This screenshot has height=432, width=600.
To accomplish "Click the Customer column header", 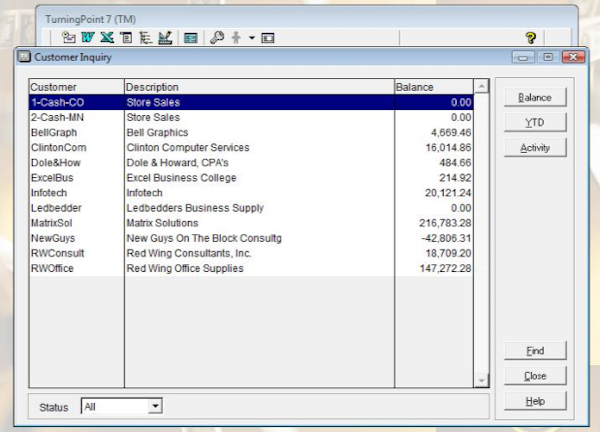I will click(77, 87).
